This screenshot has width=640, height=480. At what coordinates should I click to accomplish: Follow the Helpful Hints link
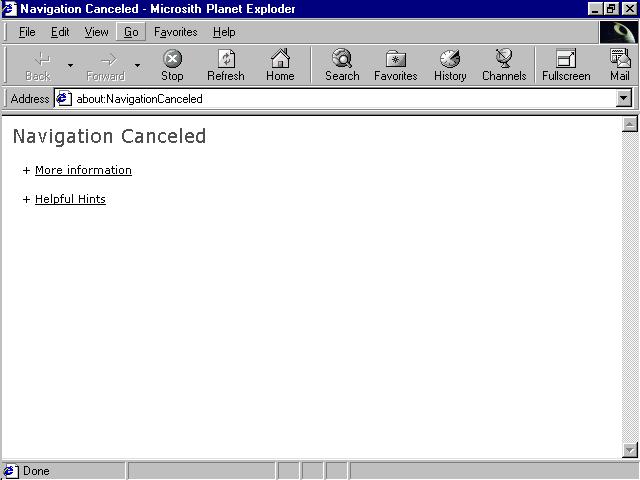70,199
